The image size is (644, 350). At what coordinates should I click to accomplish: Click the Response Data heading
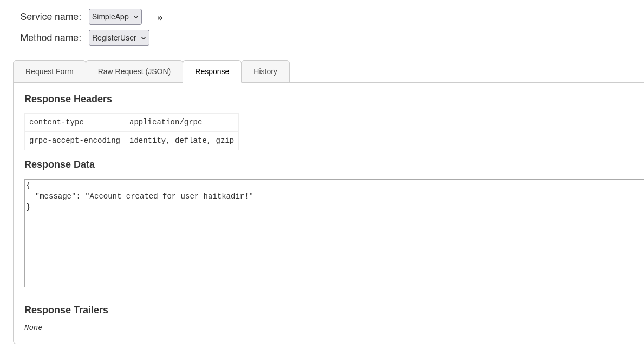coord(60,164)
